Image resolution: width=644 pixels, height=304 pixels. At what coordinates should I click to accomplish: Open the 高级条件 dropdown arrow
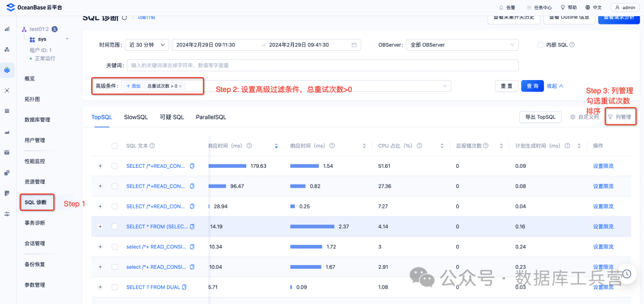point(445,86)
